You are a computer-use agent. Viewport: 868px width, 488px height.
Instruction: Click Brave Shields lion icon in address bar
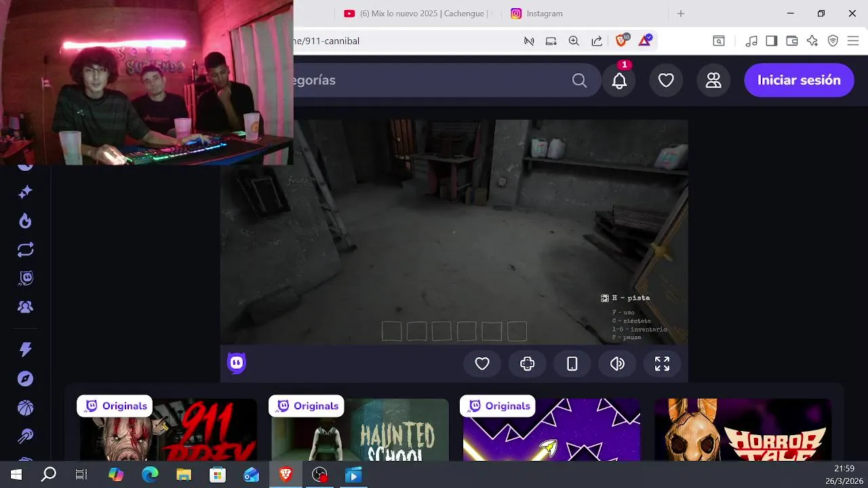pyautogui.click(x=620, y=41)
